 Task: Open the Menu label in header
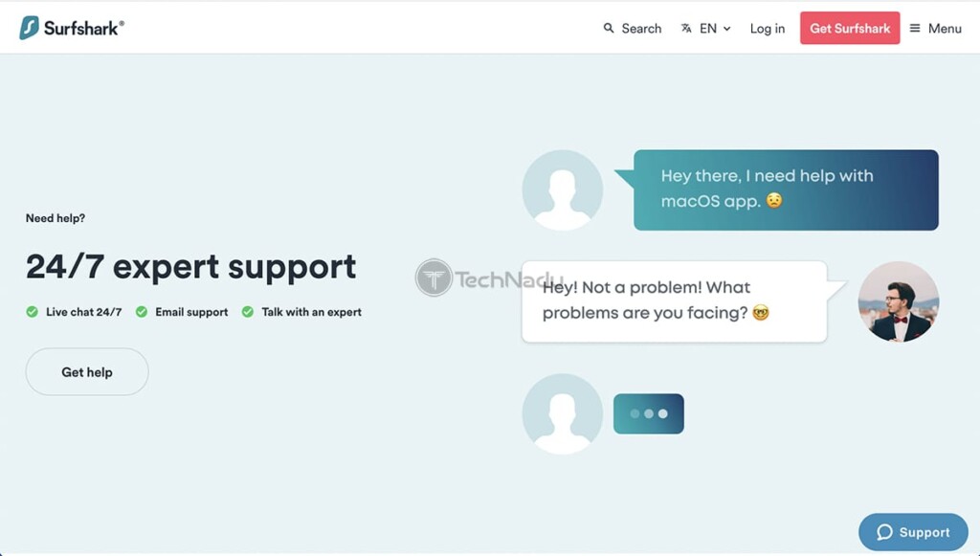[x=945, y=29]
